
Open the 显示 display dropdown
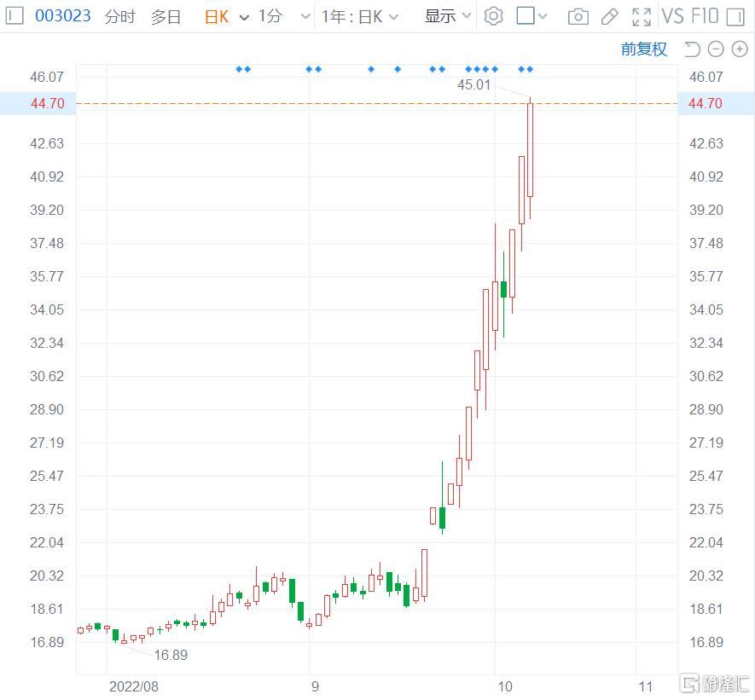coord(447,16)
